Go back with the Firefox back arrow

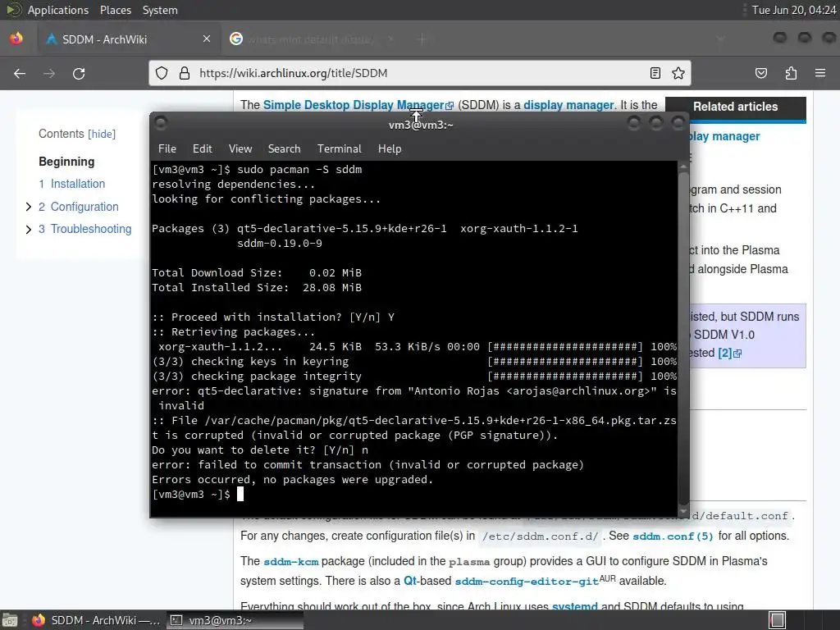pyautogui.click(x=20, y=73)
